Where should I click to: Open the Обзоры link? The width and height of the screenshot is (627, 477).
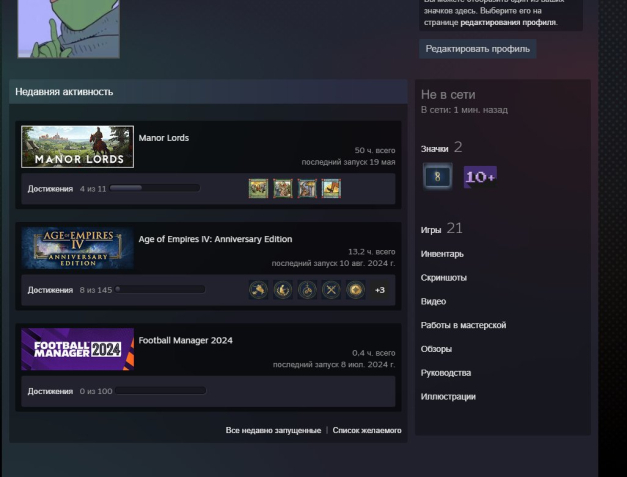pos(436,349)
